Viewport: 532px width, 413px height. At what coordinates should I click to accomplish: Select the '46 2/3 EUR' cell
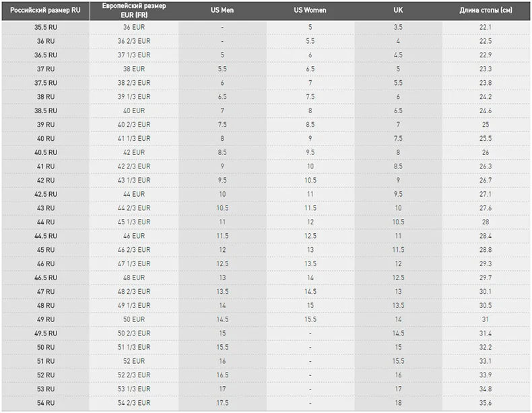[x=134, y=250]
